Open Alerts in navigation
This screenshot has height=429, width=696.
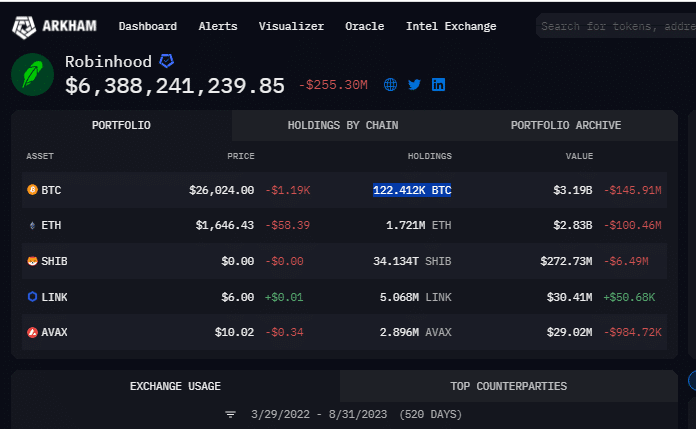[218, 26]
